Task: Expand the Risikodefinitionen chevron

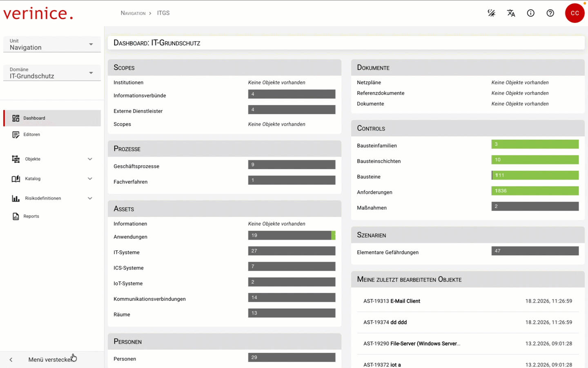Action: [x=90, y=198]
